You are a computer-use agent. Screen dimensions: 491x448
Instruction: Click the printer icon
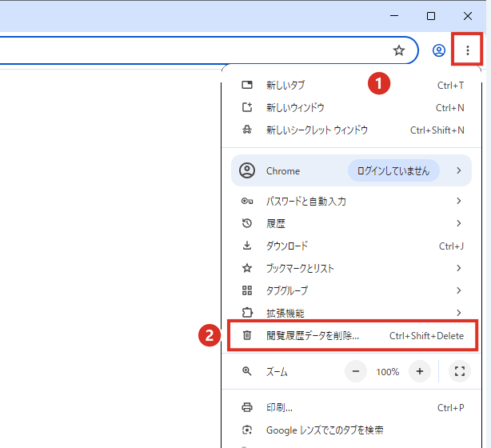coord(247,407)
